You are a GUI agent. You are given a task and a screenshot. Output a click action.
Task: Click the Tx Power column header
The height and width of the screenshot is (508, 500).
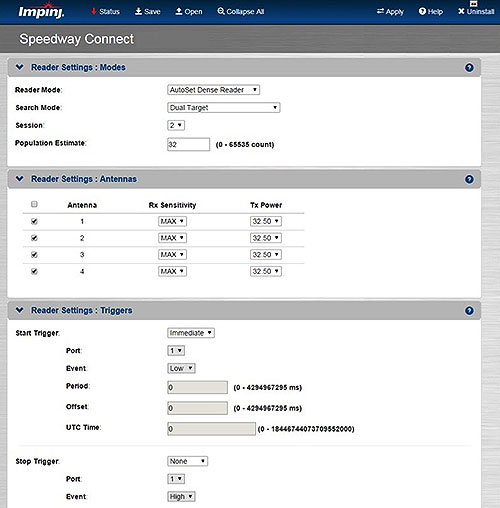(266, 205)
